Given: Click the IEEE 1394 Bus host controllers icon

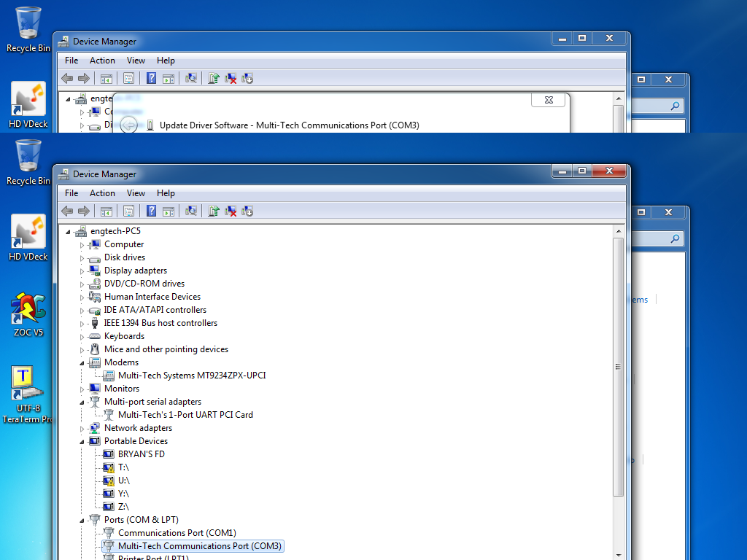Looking at the screenshot, I should click(x=94, y=323).
